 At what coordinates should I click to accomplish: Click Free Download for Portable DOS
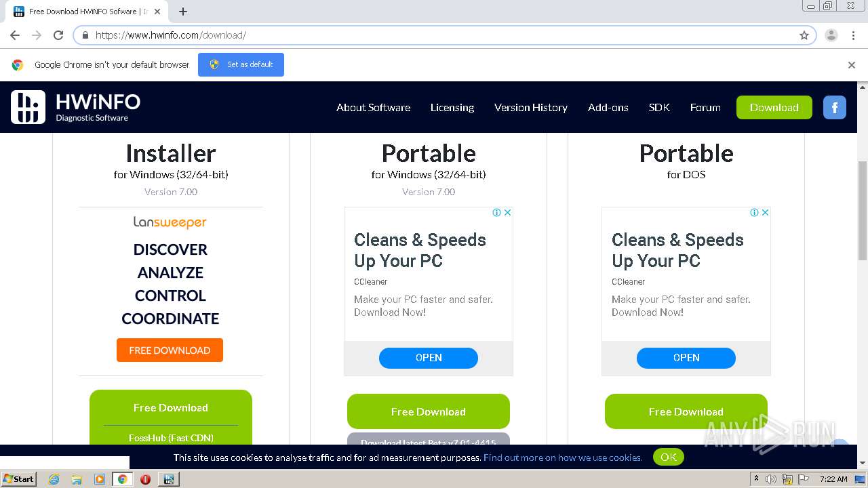[x=686, y=411]
